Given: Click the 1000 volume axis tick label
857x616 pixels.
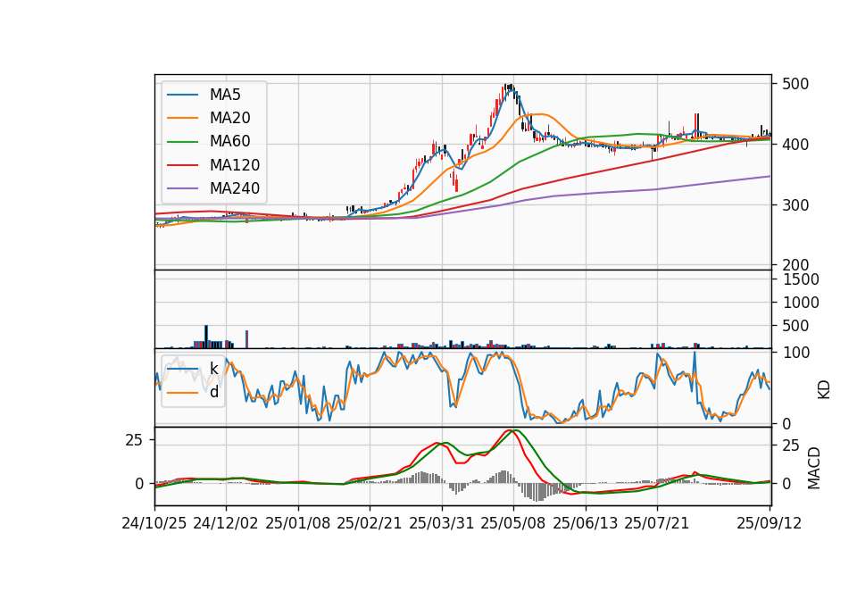Looking at the screenshot, I should tap(801, 303).
